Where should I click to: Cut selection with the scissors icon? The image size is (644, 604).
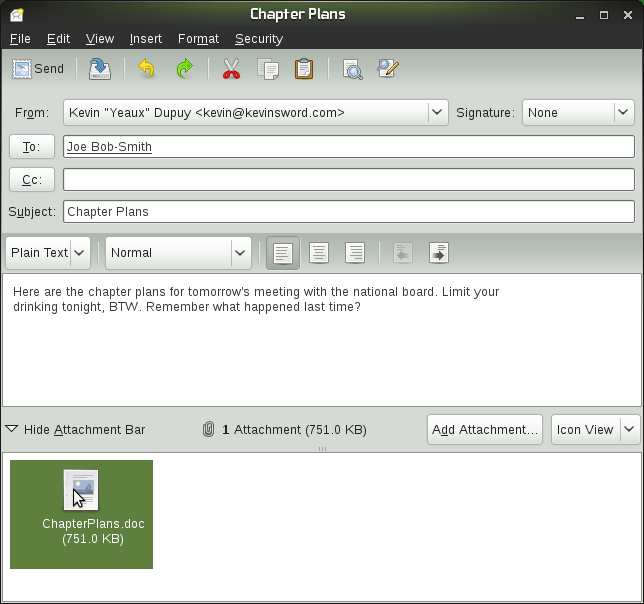click(x=231, y=69)
